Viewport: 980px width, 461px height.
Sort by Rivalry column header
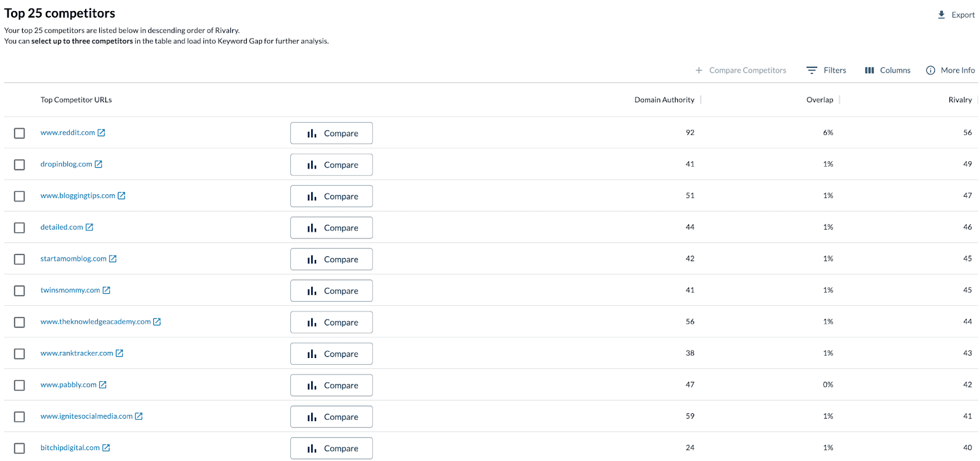coord(960,100)
